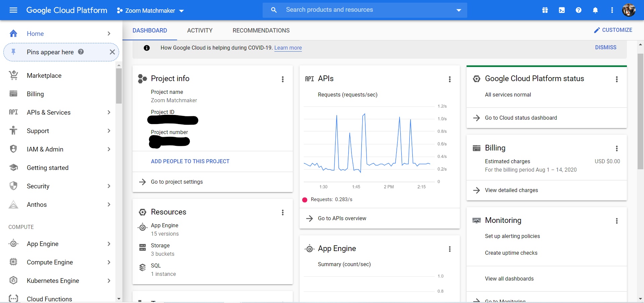Click the Billing card icon in sidebar
Screen dimensions: 644x303
(x=13, y=94)
